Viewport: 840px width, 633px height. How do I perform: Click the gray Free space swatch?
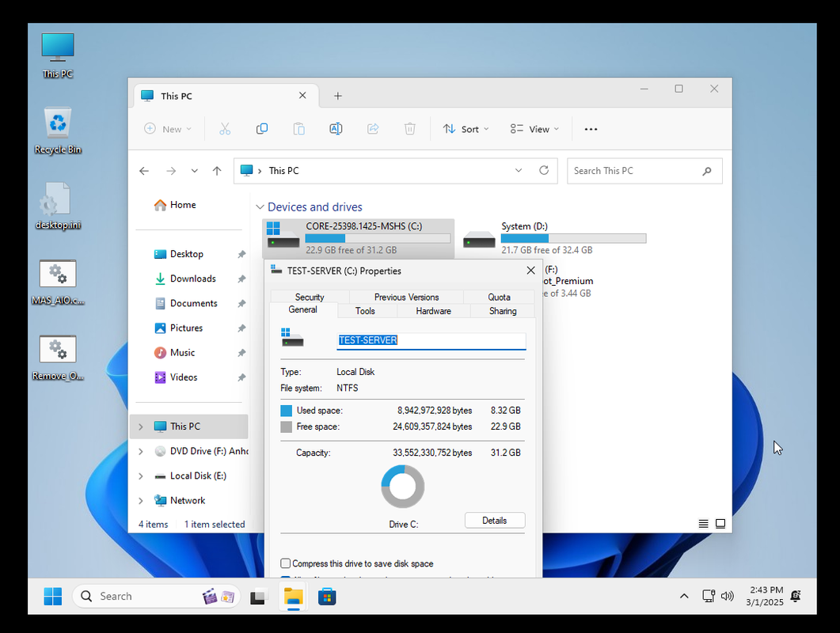(286, 426)
